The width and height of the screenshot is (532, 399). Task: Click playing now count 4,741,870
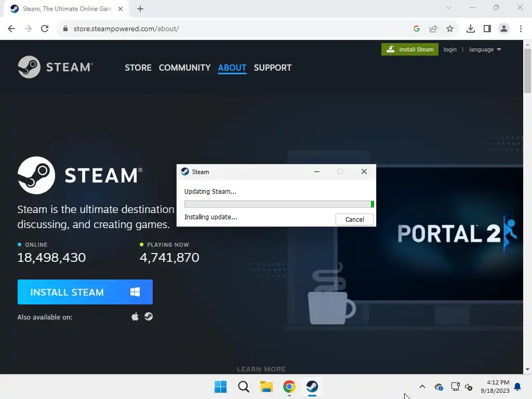(169, 258)
